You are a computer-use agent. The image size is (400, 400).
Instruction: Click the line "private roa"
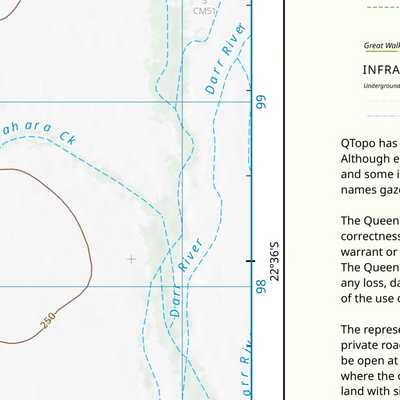pyautogui.click(x=370, y=345)
